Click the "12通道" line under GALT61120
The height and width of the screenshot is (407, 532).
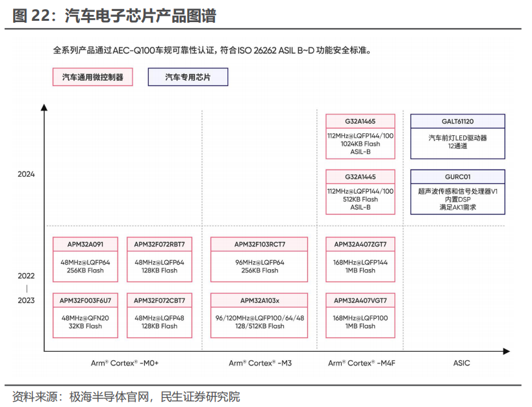[458, 146]
